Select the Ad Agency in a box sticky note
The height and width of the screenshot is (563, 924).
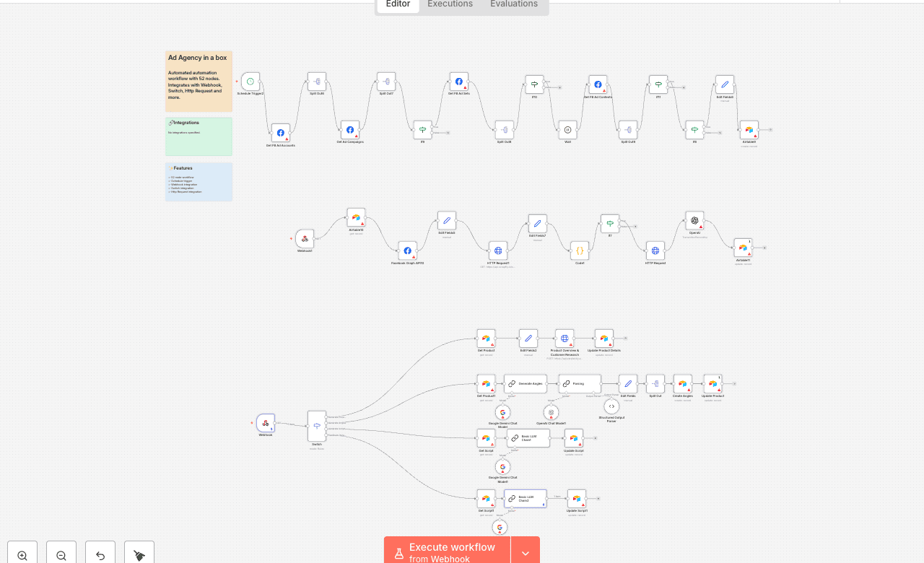tap(199, 81)
